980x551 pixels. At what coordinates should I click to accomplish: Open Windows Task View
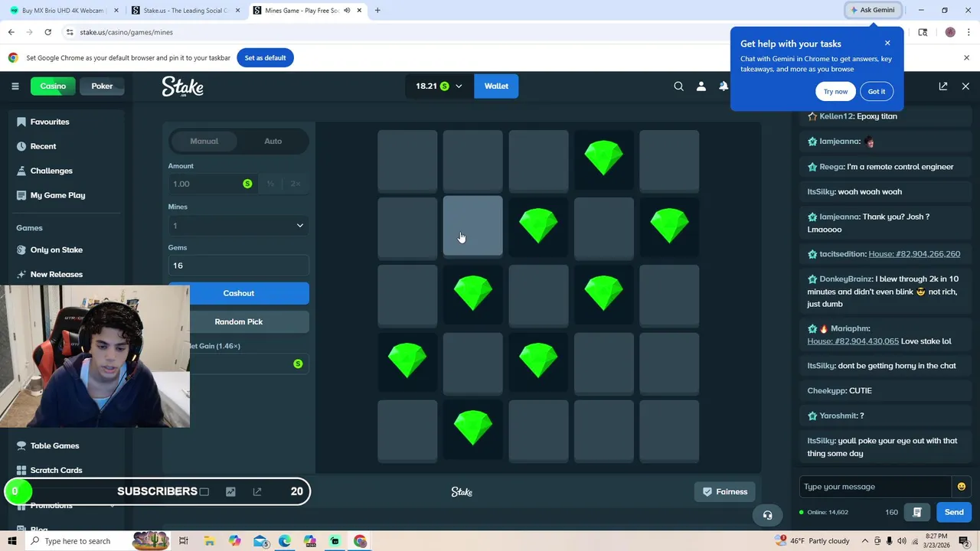point(184,541)
